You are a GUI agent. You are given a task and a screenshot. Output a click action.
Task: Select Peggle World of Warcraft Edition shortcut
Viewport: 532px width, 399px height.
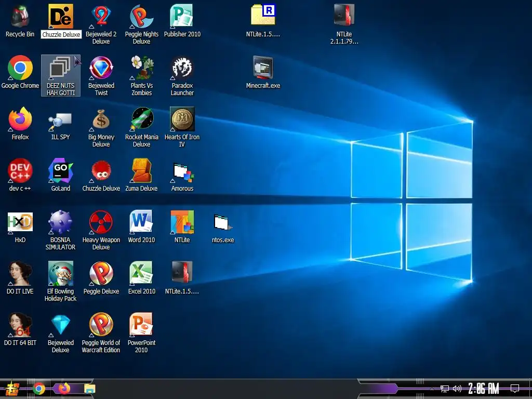[x=101, y=332]
